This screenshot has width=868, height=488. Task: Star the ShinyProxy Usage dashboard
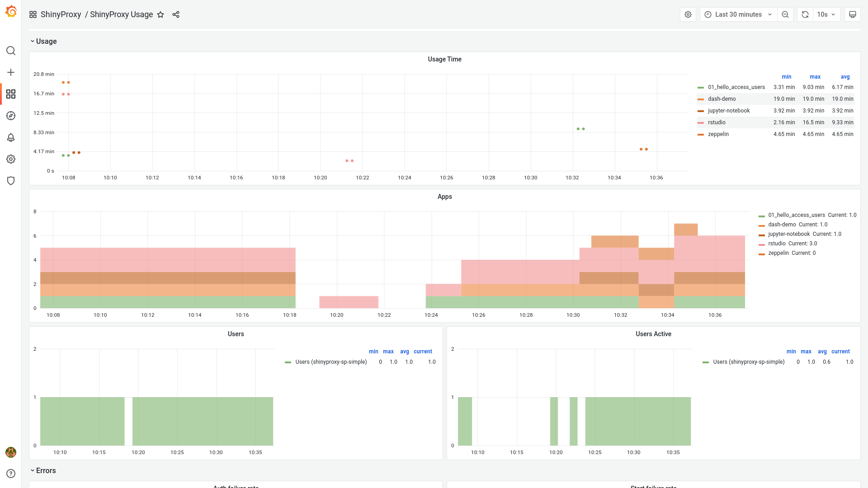(x=160, y=14)
